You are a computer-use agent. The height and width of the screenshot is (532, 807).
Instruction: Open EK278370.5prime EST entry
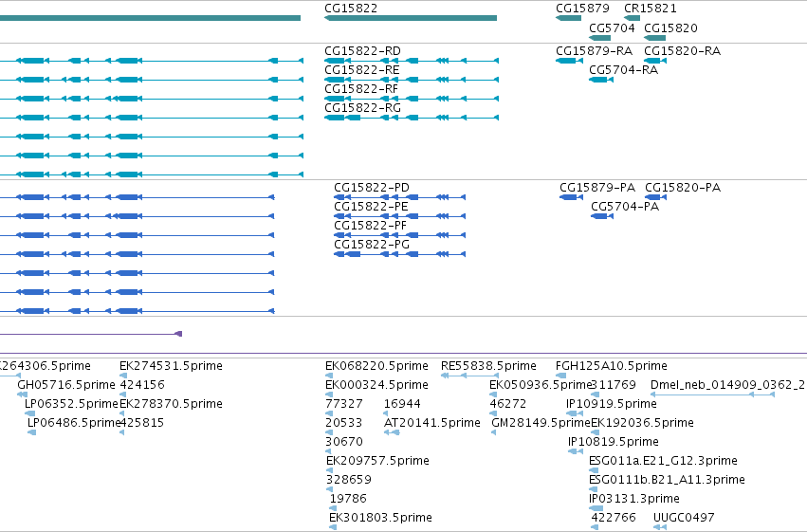[171, 404]
